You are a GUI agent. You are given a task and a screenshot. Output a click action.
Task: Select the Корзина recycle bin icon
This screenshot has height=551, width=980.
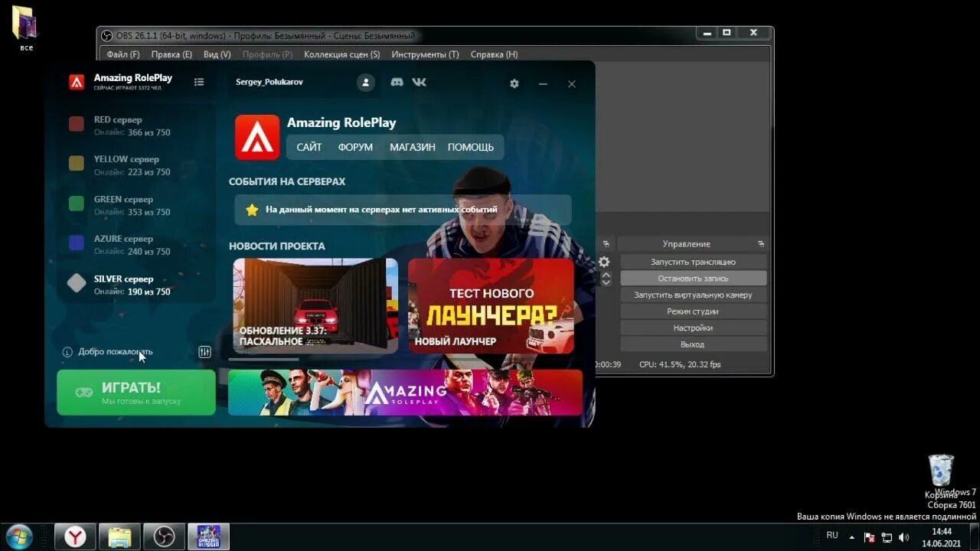[941, 477]
